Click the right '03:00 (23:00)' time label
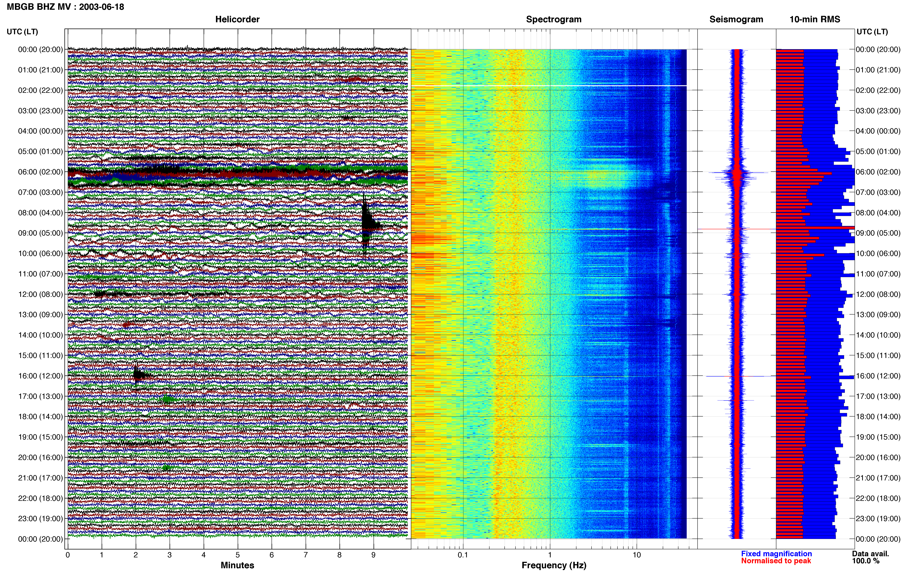The image size is (924, 578). coord(878,110)
